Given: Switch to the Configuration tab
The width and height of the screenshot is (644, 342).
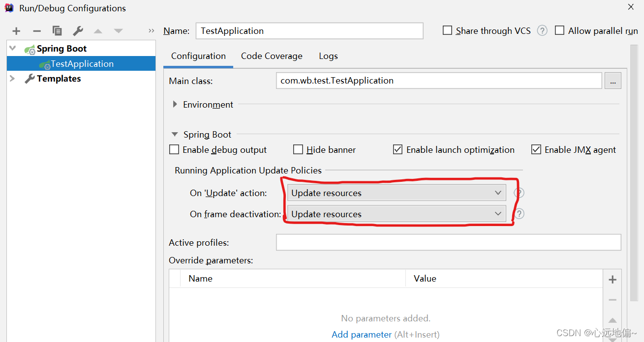Looking at the screenshot, I should (198, 56).
